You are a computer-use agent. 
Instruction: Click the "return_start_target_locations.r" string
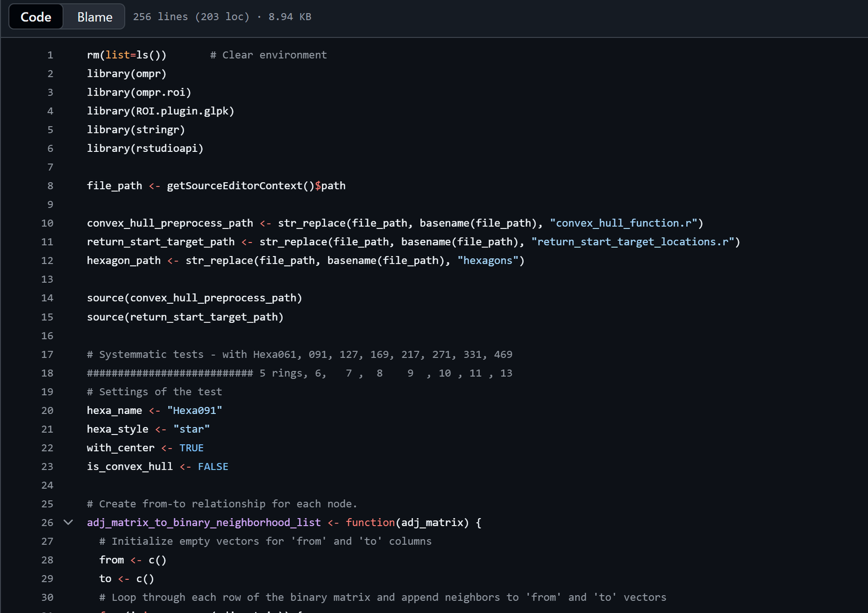point(633,241)
